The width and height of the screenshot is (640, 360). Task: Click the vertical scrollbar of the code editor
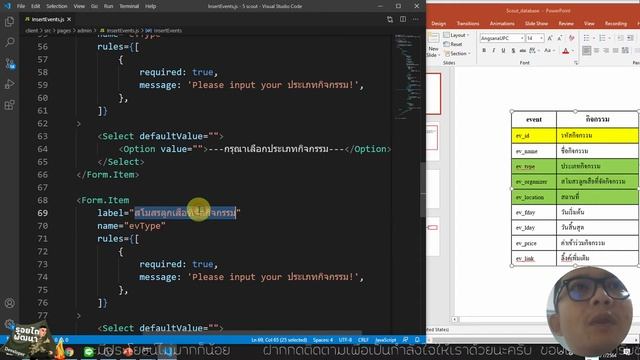pyautogui.click(x=423, y=190)
